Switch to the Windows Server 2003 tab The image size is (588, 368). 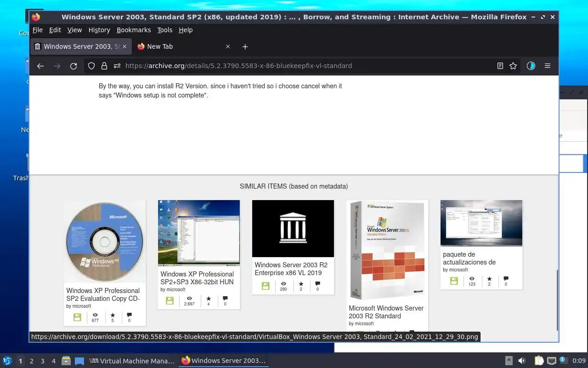(81, 46)
